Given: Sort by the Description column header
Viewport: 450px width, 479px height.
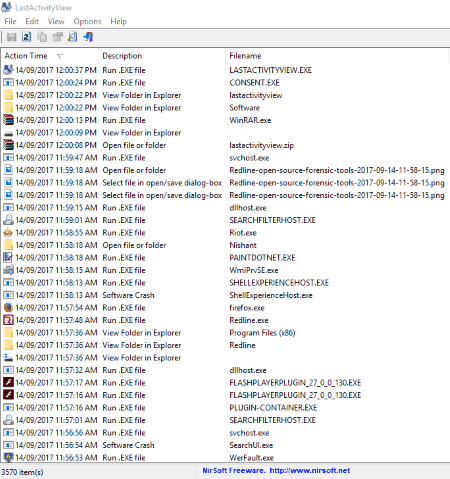Looking at the screenshot, I should pos(162,56).
